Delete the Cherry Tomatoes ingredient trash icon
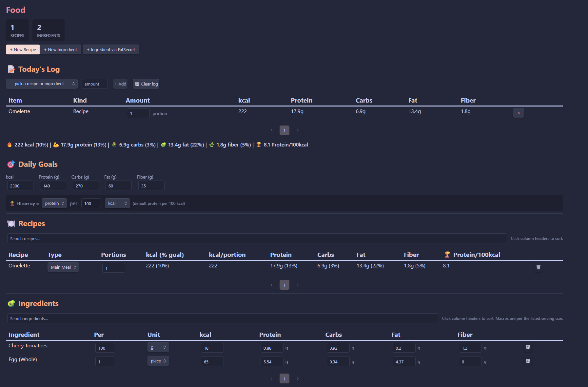Viewport: 588px width, 387px height. pos(528,347)
